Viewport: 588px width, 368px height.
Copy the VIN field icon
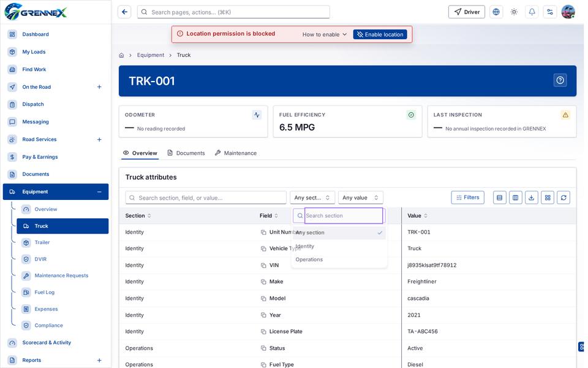tap(263, 266)
